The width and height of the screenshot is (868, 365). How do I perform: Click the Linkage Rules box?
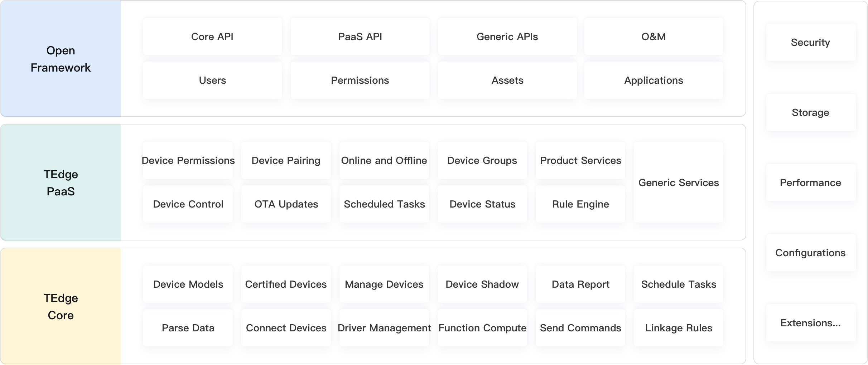[x=679, y=328]
